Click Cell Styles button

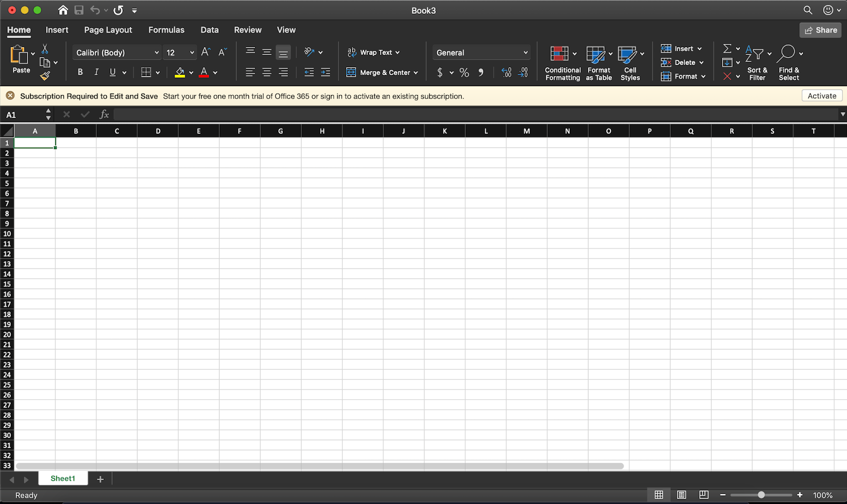point(630,63)
